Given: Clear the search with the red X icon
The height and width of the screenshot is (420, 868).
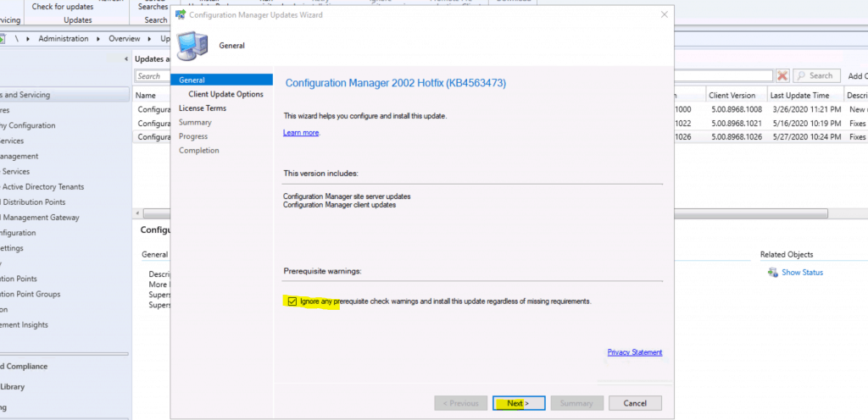Looking at the screenshot, I should 782,75.
